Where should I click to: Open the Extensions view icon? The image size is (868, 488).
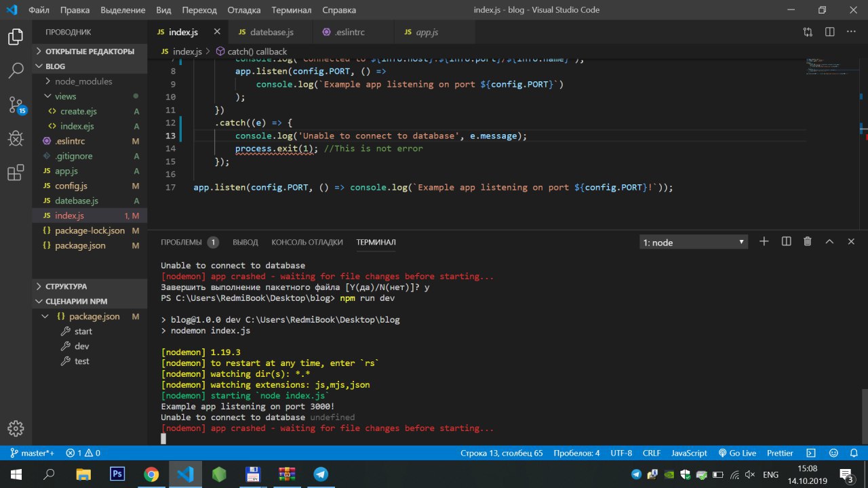(16, 173)
